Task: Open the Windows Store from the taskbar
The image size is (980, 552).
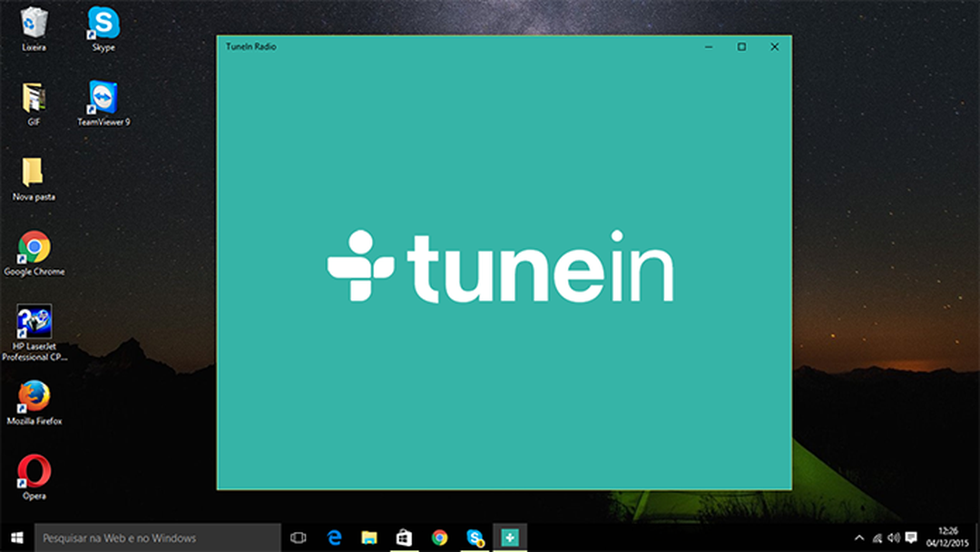Action: [403, 537]
